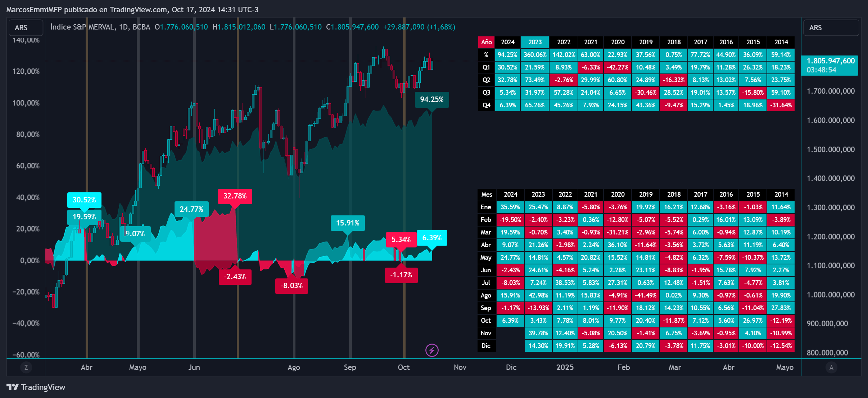
Task: Click the 32.78% red label on chart
Action: pos(235,196)
